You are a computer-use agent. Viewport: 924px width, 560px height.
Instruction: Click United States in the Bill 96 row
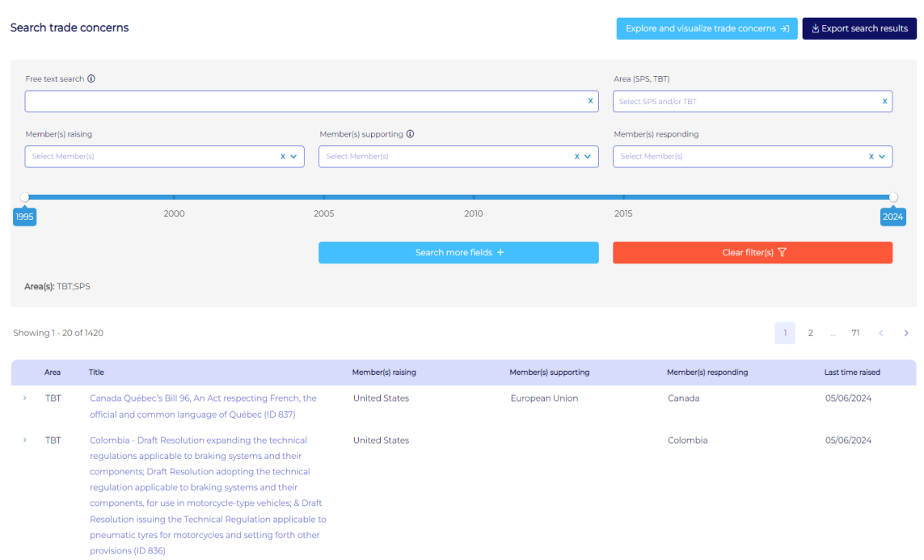[x=381, y=398]
